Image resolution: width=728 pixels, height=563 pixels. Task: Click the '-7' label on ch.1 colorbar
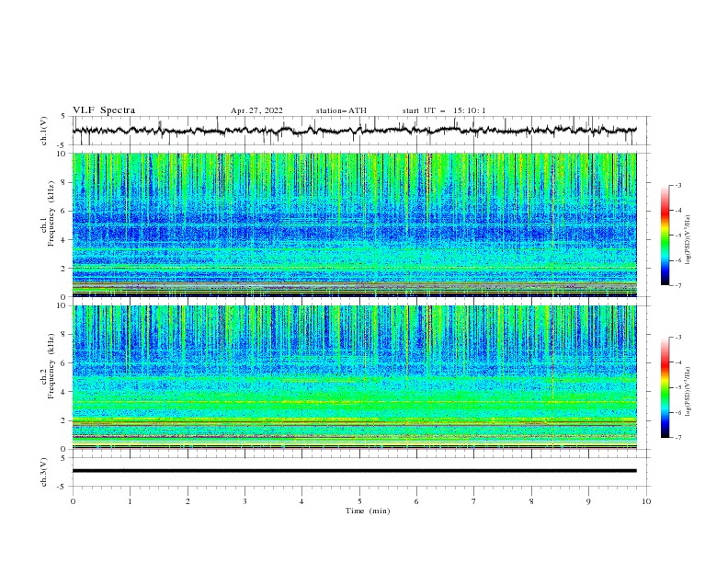tap(678, 285)
